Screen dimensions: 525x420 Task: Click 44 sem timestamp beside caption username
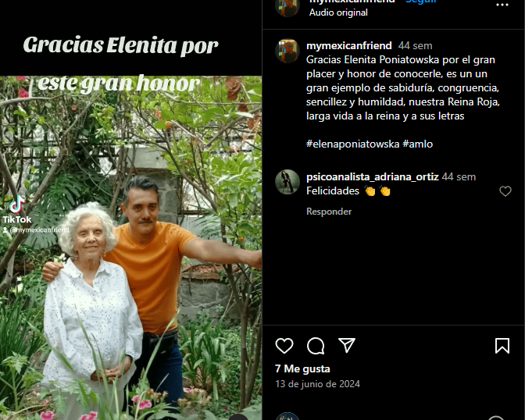coord(415,45)
